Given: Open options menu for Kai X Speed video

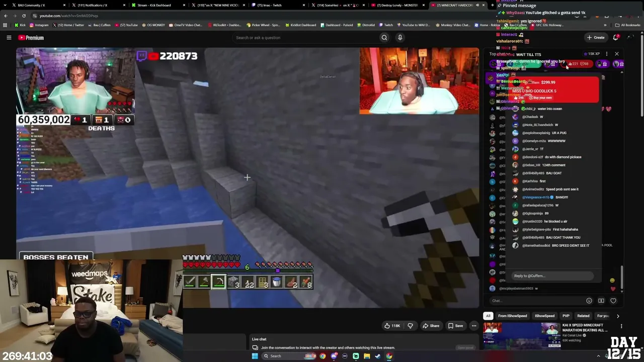Looking at the screenshot, I should (x=621, y=326).
